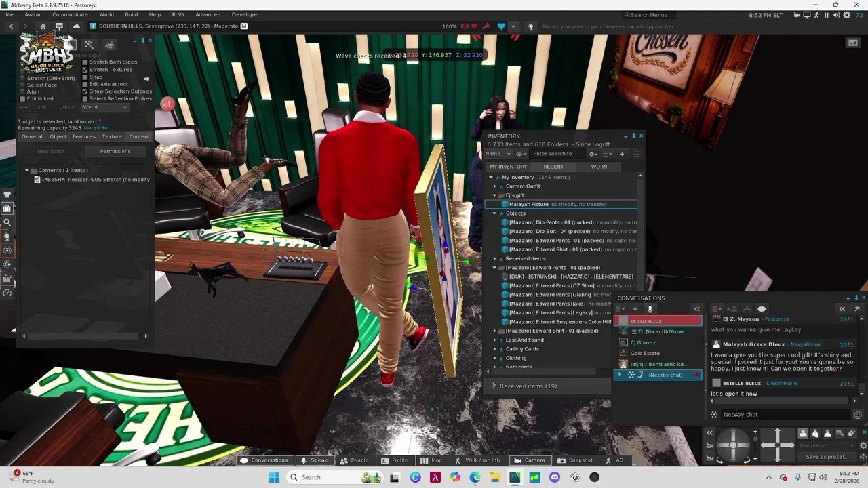The image size is (868, 488).
Task: Toggle the Speak button
Action: pyautogui.click(x=314, y=460)
